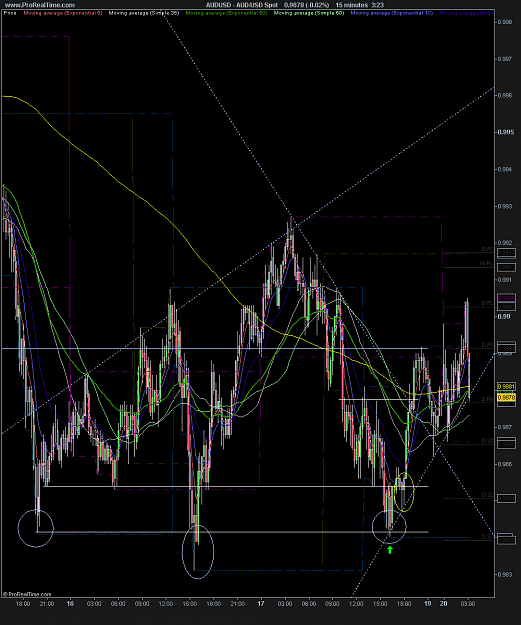Click the D Pv daily pivot label
Image resolution: width=521 pixels, height=625 pixels.
coord(487,399)
